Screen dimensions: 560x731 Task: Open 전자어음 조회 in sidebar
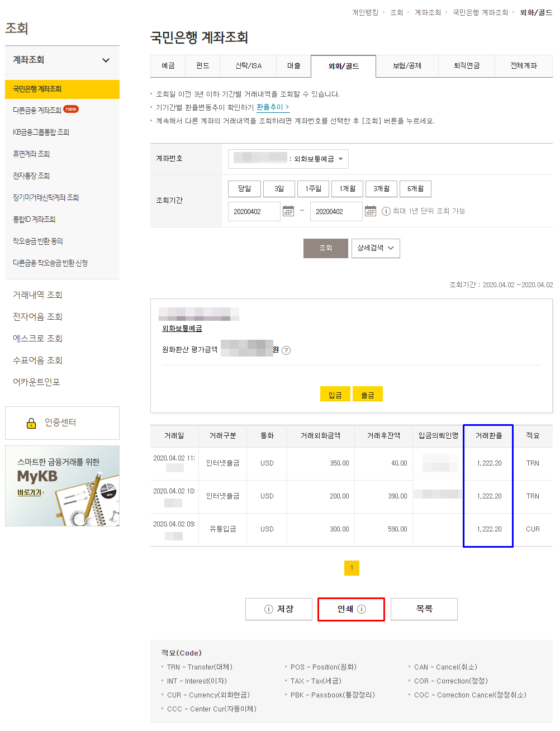37,317
